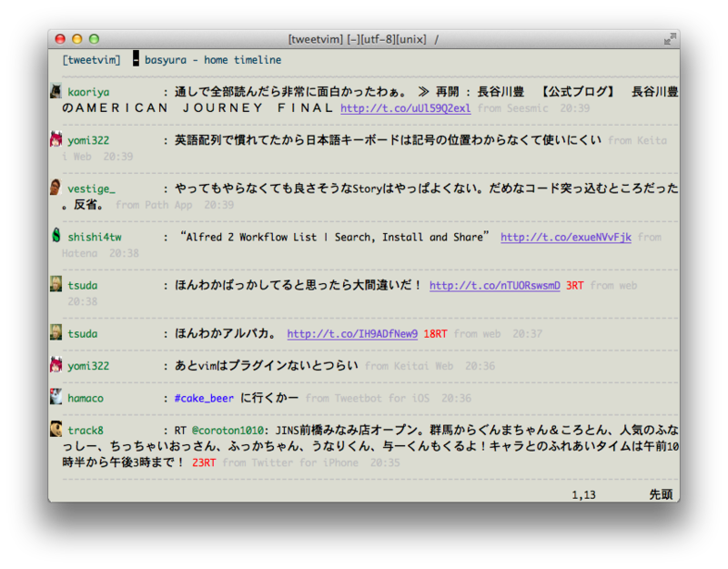Image resolution: width=728 pixels, height=569 pixels.
Task: Click the [tweetvim] buffer label
Action: pos(92,60)
